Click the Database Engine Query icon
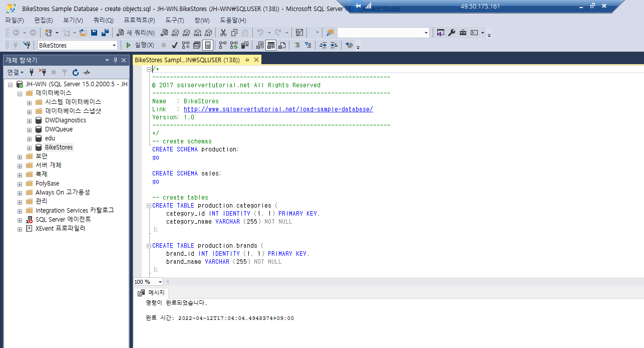 pos(164,33)
